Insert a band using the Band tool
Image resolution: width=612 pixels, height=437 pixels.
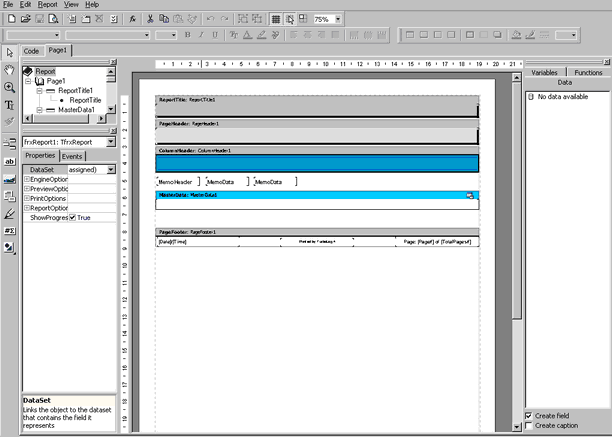[x=10, y=143]
